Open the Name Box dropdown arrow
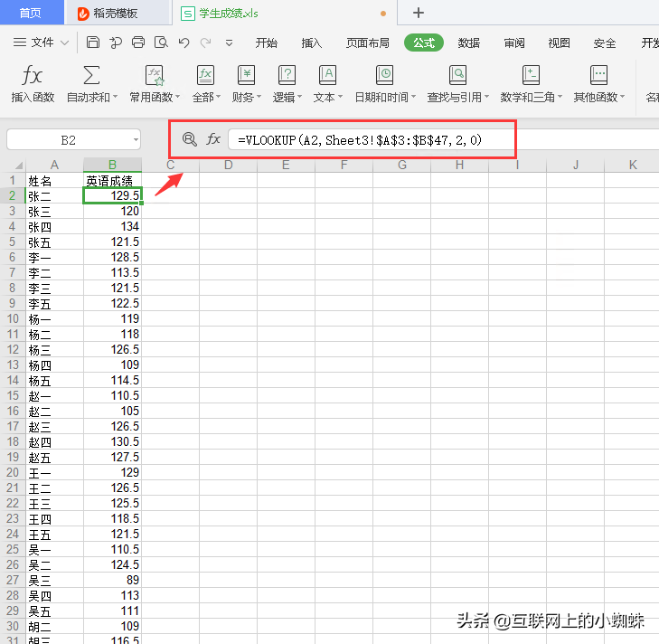Viewport: 659px width, 644px height. (x=136, y=139)
